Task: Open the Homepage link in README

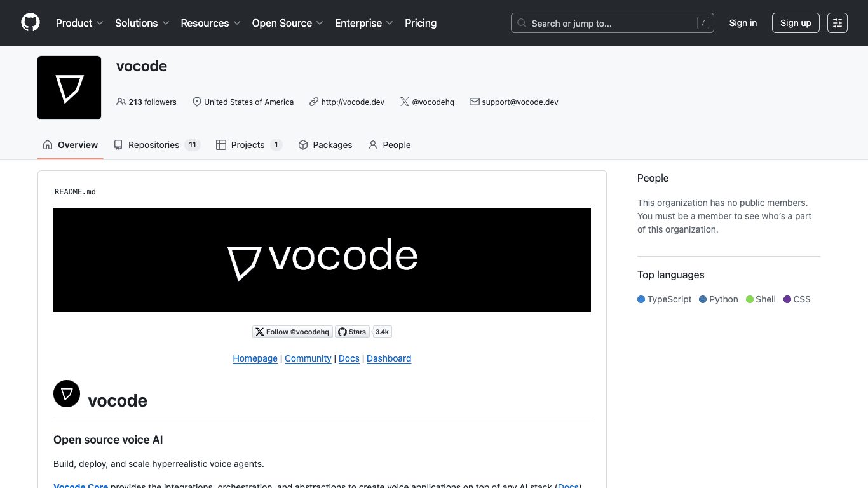Action: [x=255, y=358]
